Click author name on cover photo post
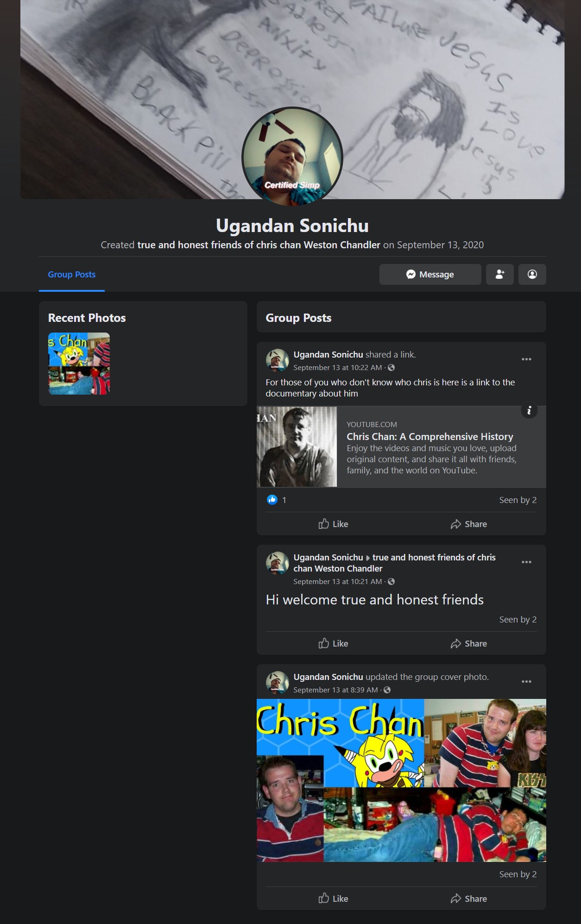Image resolution: width=581 pixels, height=924 pixels. pos(328,677)
